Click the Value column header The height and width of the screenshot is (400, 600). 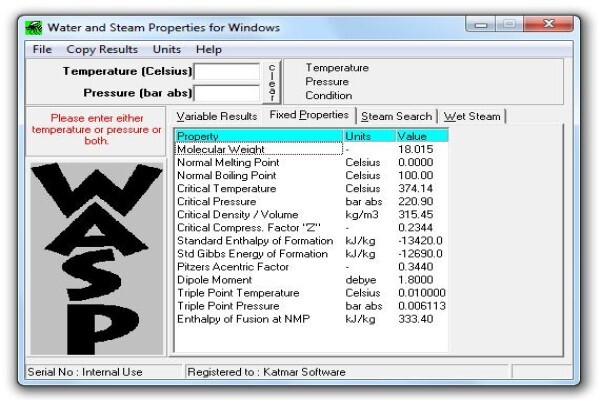point(422,136)
